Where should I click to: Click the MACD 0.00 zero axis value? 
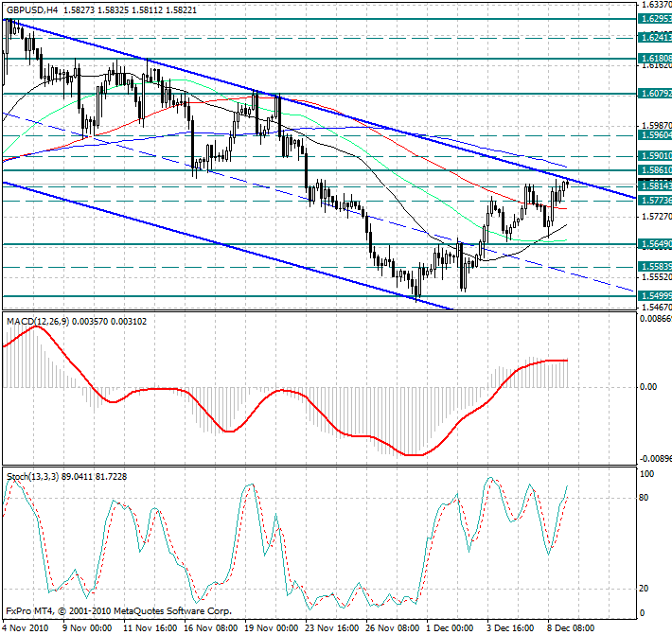click(x=648, y=387)
